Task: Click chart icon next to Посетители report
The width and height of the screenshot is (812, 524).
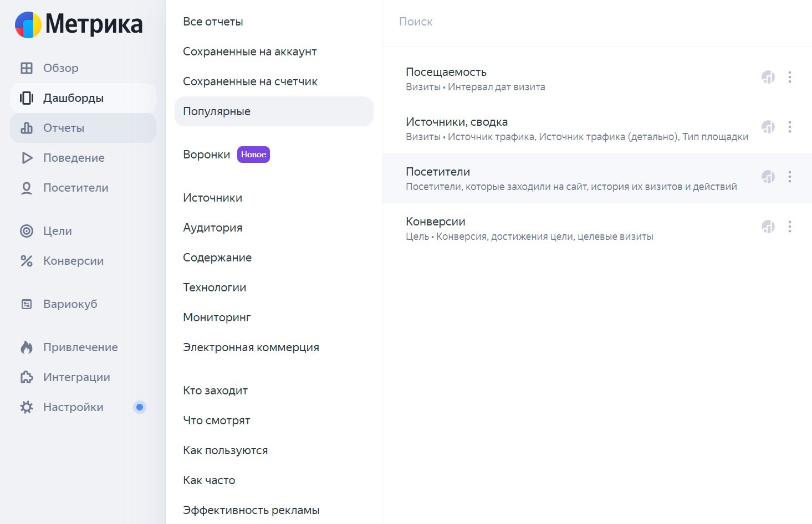Action: click(x=768, y=177)
